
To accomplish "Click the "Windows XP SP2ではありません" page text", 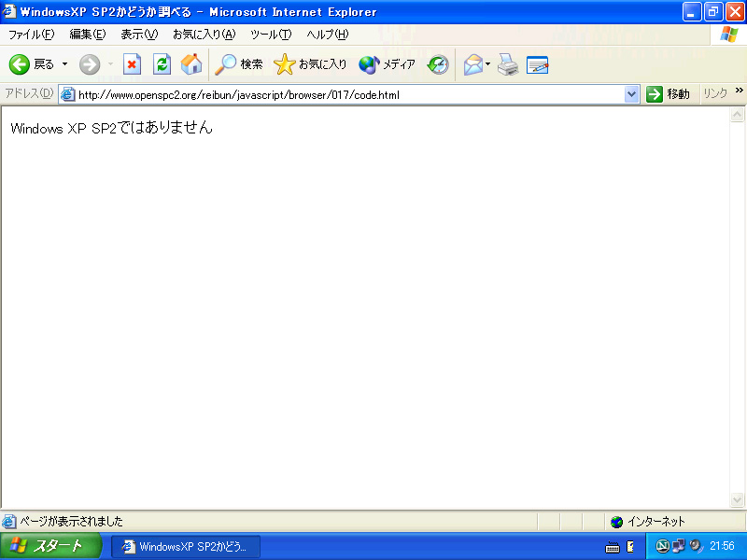I will click(x=111, y=128).
